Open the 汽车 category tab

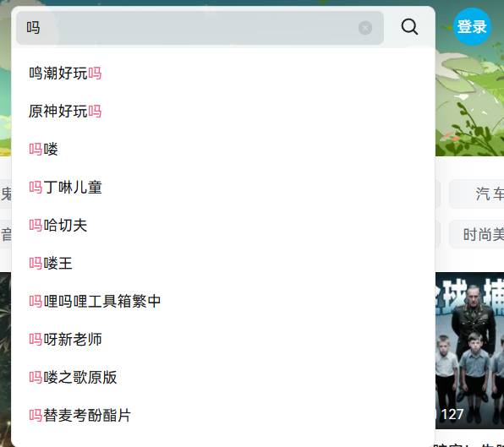click(477, 194)
